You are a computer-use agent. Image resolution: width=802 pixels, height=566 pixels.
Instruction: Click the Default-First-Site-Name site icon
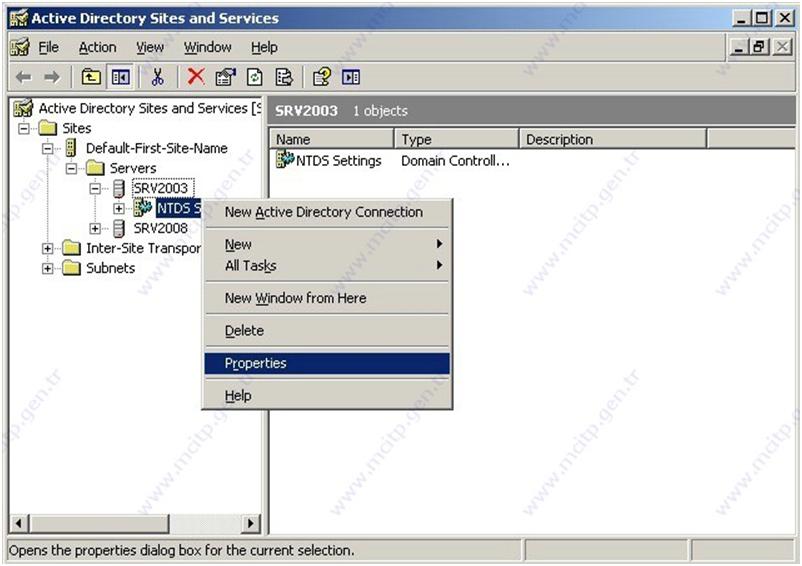71,148
